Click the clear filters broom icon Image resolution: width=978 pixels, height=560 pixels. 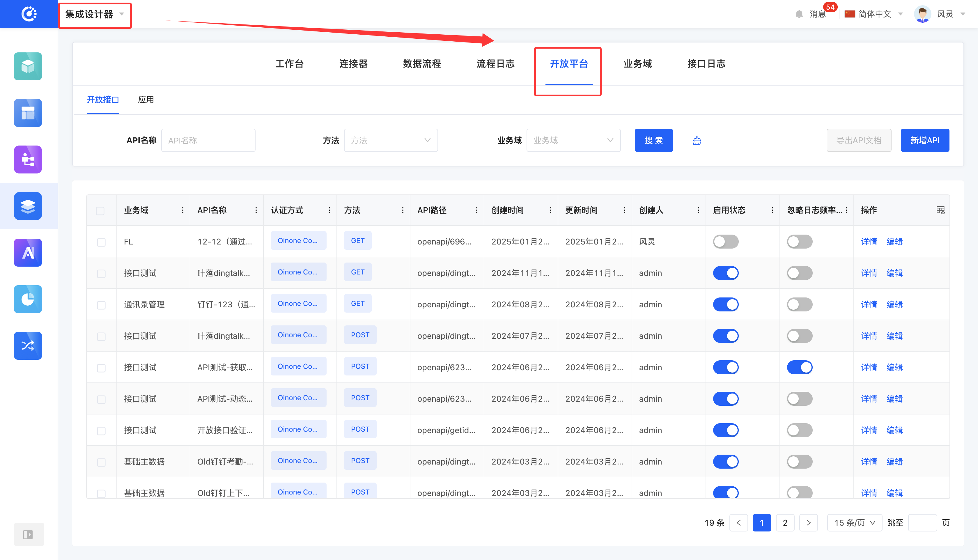pos(697,141)
